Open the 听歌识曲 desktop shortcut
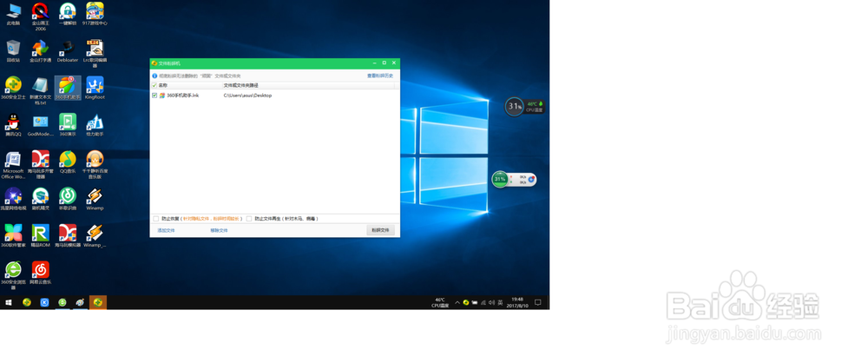 pyautogui.click(x=68, y=199)
